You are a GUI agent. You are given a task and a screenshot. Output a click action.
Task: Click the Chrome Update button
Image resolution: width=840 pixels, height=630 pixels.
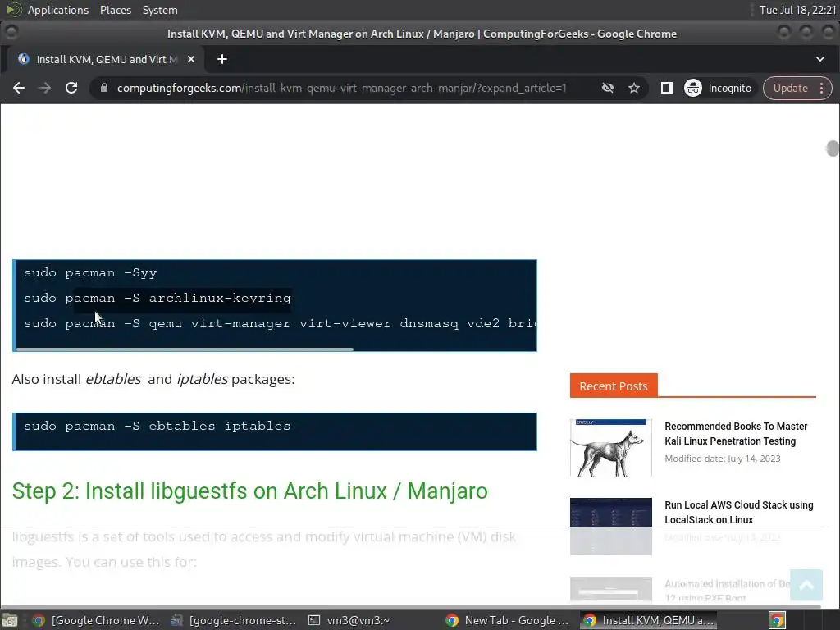(x=790, y=88)
